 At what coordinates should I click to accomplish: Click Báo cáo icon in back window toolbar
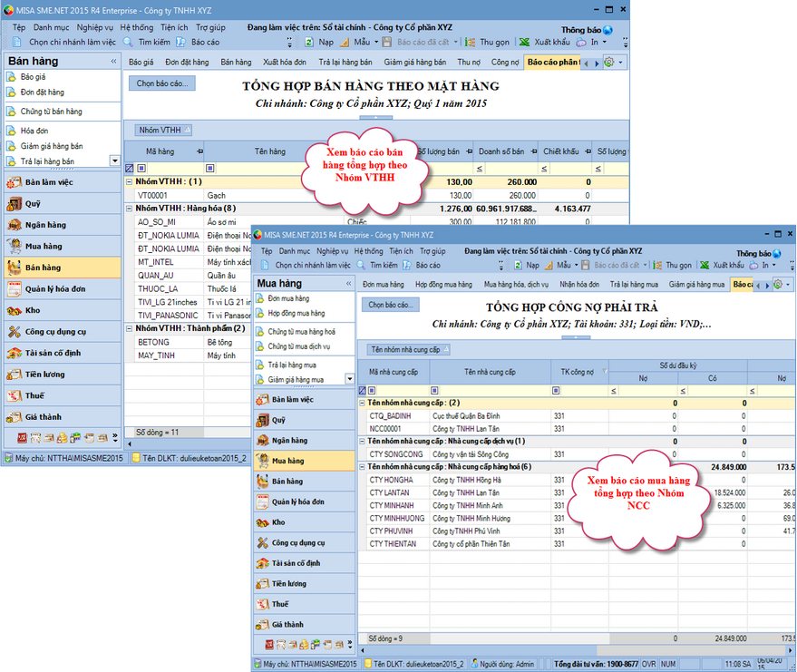tap(180, 43)
